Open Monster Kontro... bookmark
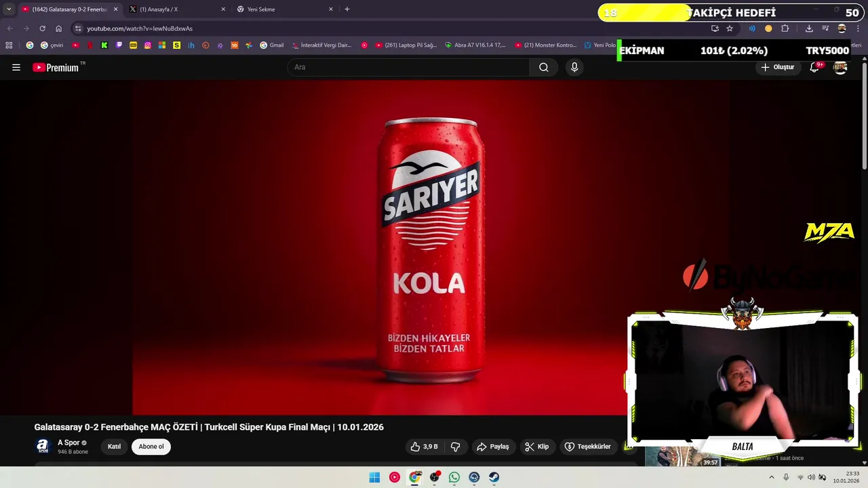 [x=546, y=45]
